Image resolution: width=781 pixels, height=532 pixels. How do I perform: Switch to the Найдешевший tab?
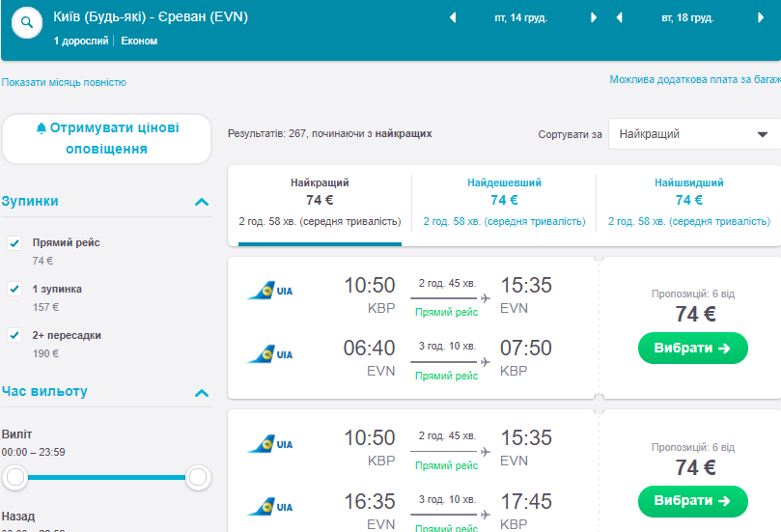[x=504, y=202]
